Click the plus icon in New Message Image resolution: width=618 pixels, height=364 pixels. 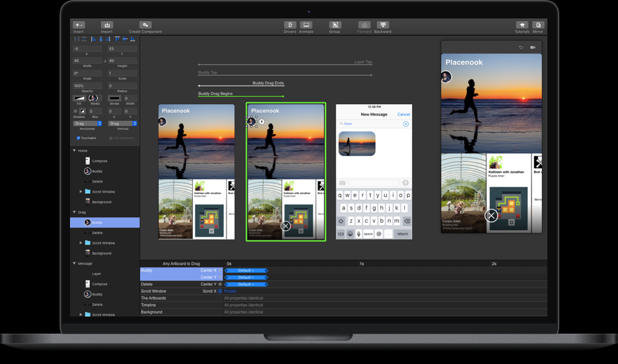[405, 124]
